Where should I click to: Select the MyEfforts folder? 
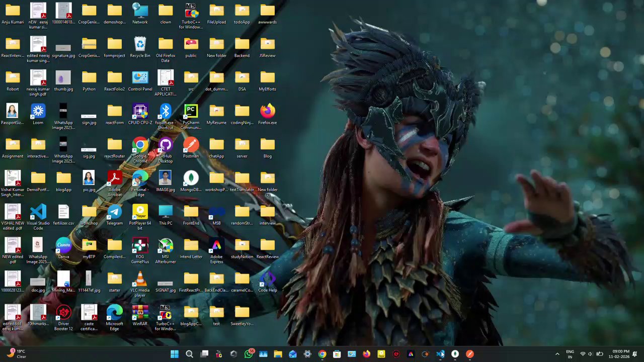coord(267,80)
